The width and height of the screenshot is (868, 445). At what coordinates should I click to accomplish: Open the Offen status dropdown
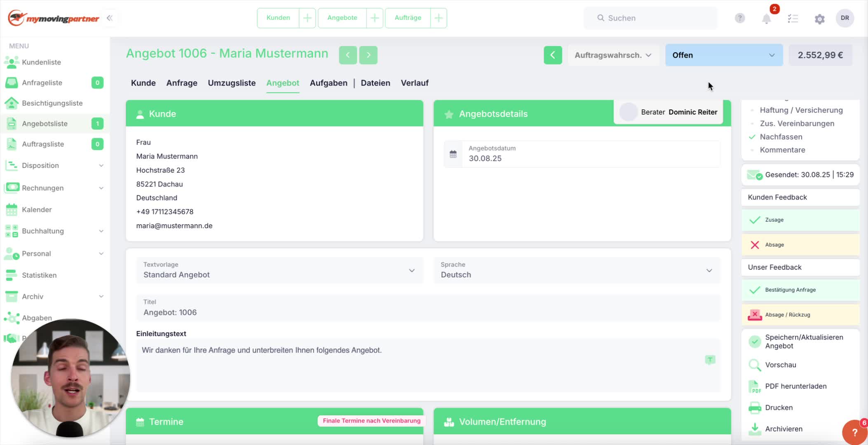point(724,55)
